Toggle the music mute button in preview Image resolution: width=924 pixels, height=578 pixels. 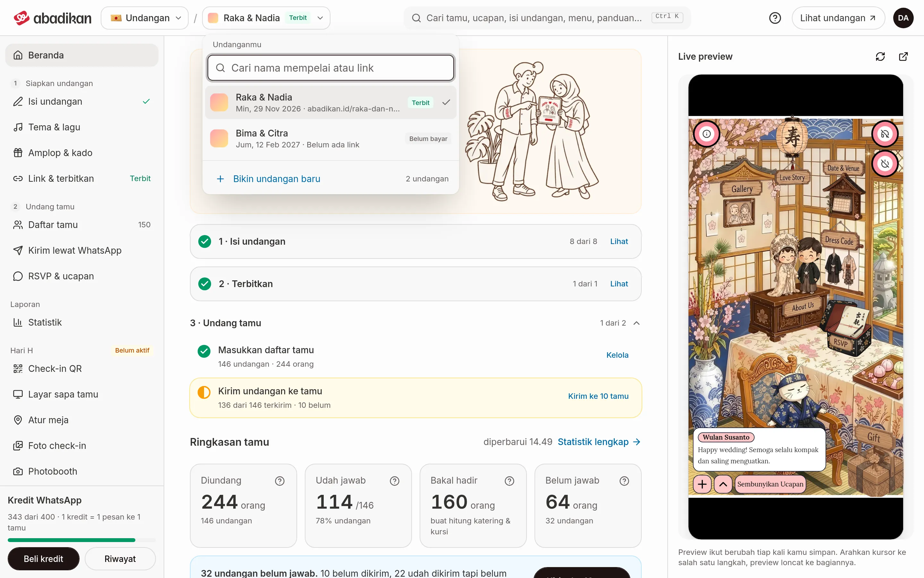click(x=885, y=134)
